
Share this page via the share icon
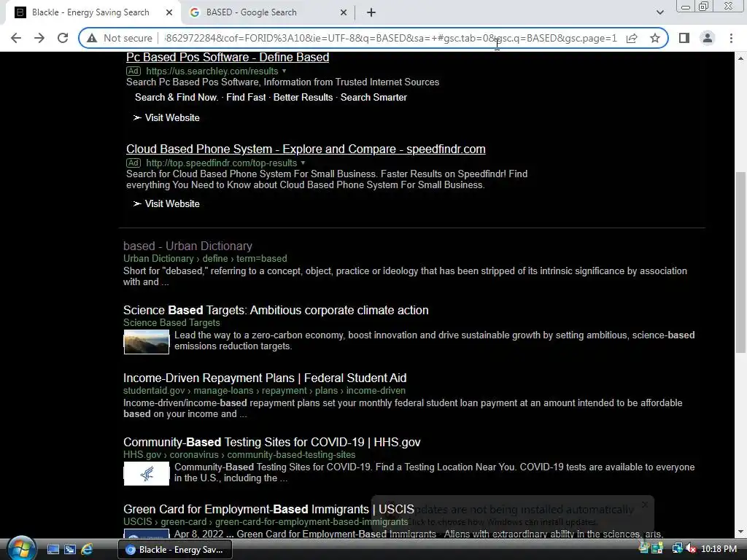pos(632,38)
